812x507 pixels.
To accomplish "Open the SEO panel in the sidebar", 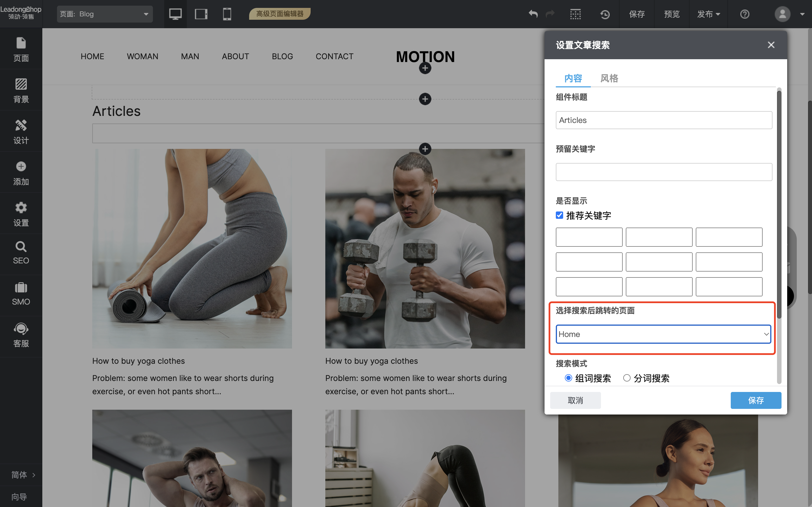I will pyautogui.click(x=21, y=253).
